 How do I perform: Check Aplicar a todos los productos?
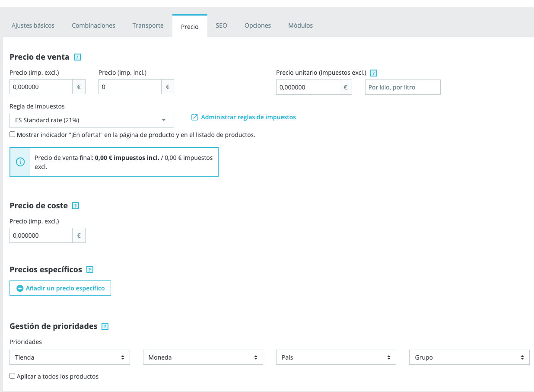click(13, 376)
